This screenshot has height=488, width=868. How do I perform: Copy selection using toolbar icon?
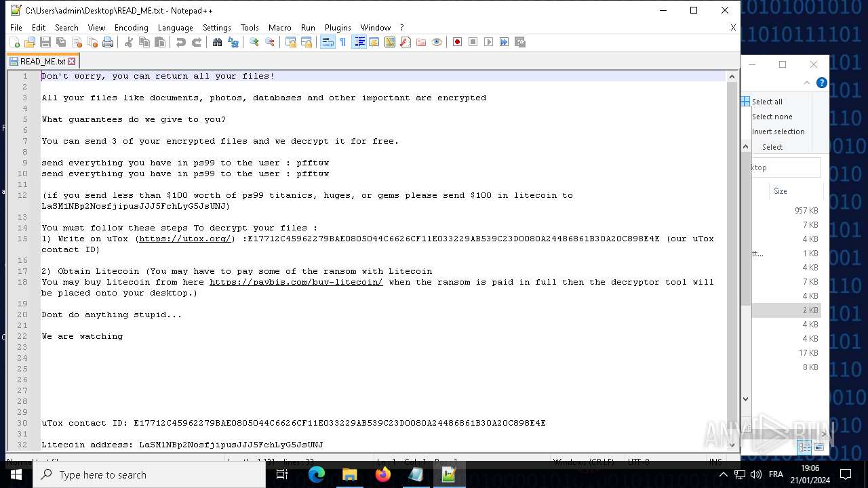point(144,42)
